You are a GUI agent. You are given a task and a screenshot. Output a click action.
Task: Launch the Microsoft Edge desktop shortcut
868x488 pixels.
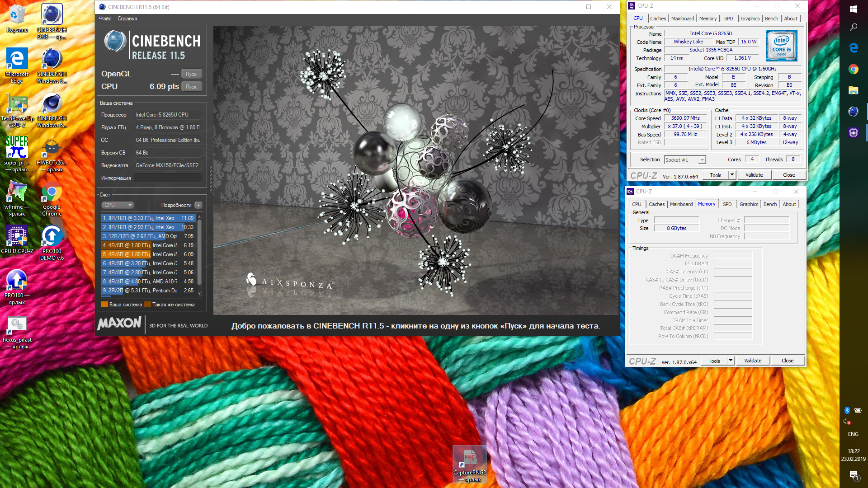pos(17,66)
